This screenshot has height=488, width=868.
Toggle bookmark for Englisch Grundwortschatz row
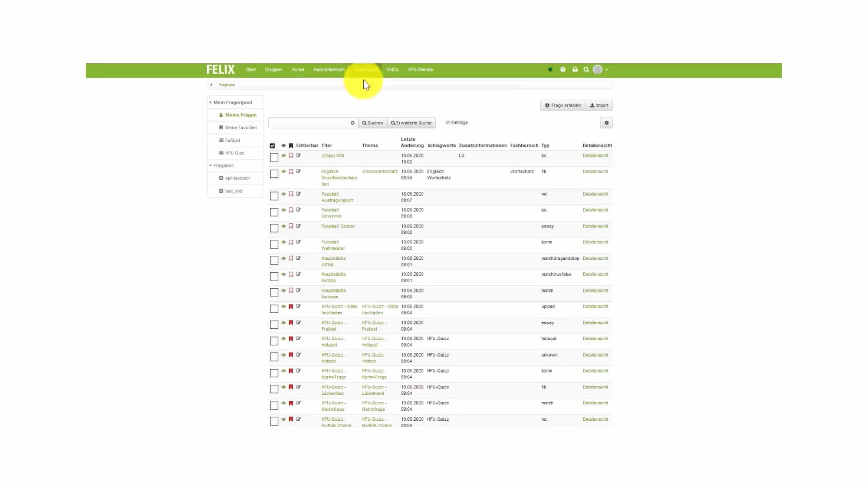[291, 172]
